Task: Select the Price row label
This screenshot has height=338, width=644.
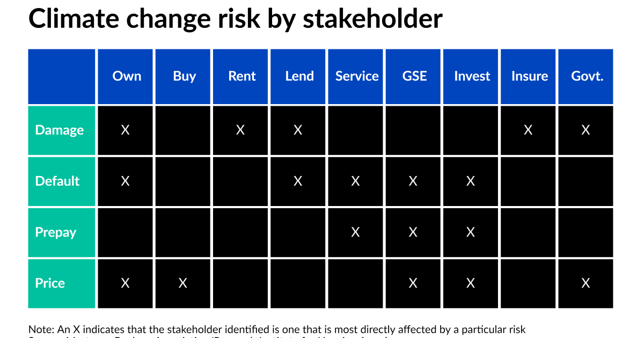Action: click(x=50, y=283)
